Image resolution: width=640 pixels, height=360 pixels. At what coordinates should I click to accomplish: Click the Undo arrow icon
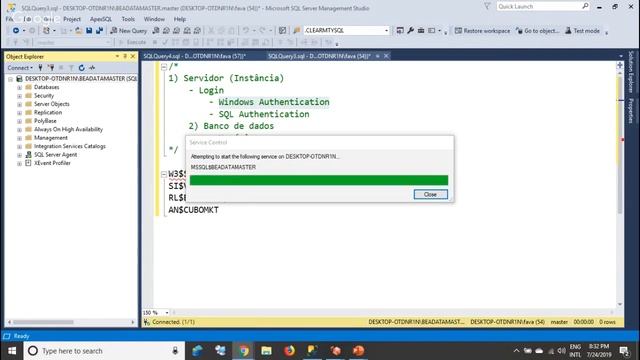click(246, 31)
